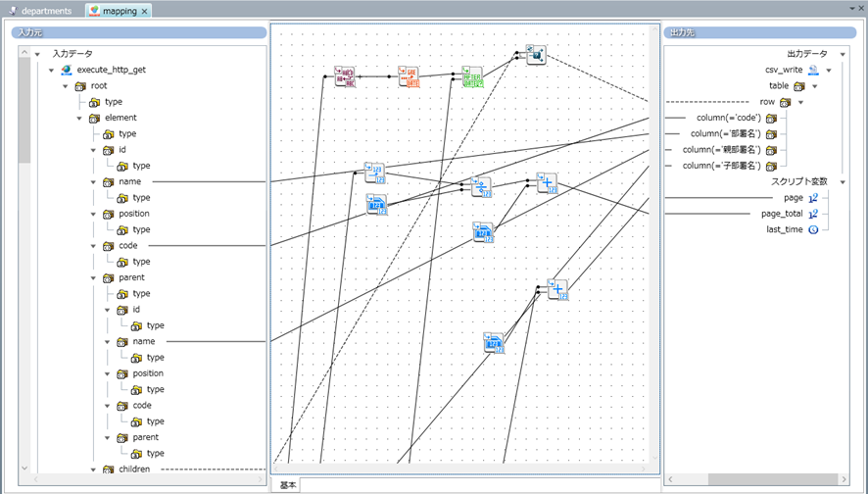Select the page_total numeric variable icon
Image resolution: width=868 pixels, height=494 pixels.
click(x=813, y=214)
